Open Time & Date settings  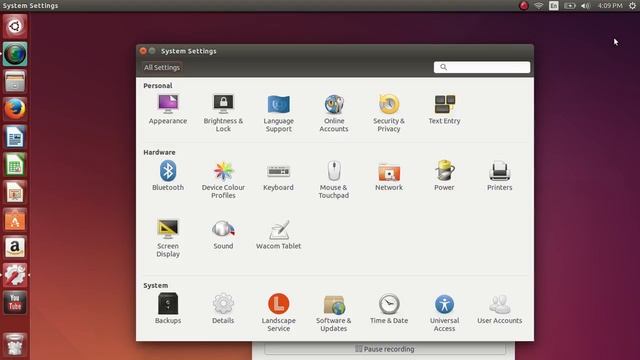pos(389,309)
